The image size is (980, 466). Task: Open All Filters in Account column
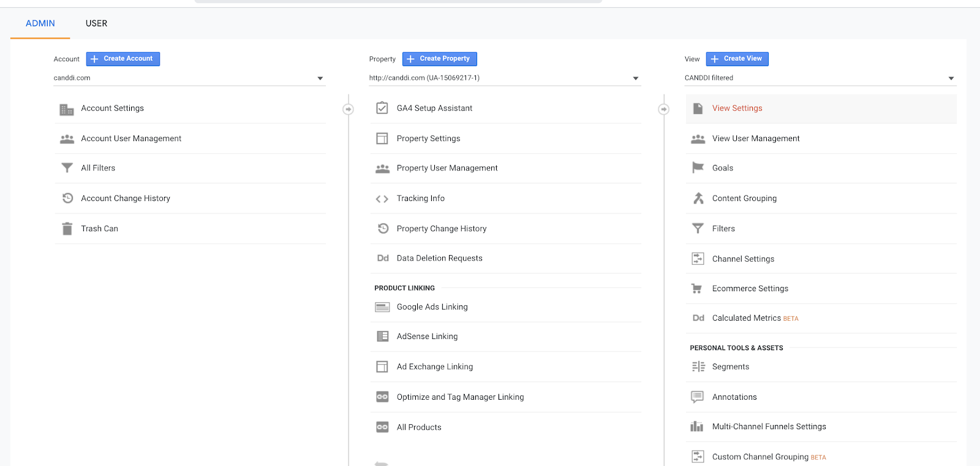(x=98, y=168)
